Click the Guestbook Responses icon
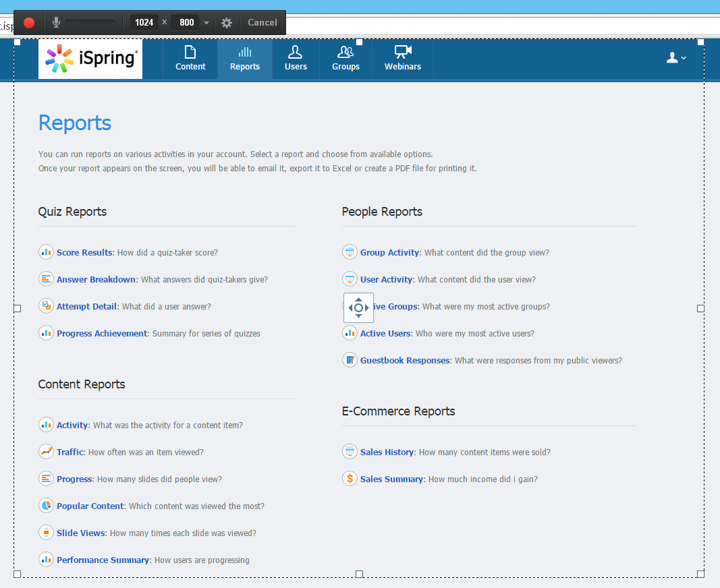This screenshot has height=588, width=720. pyautogui.click(x=350, y=360)
